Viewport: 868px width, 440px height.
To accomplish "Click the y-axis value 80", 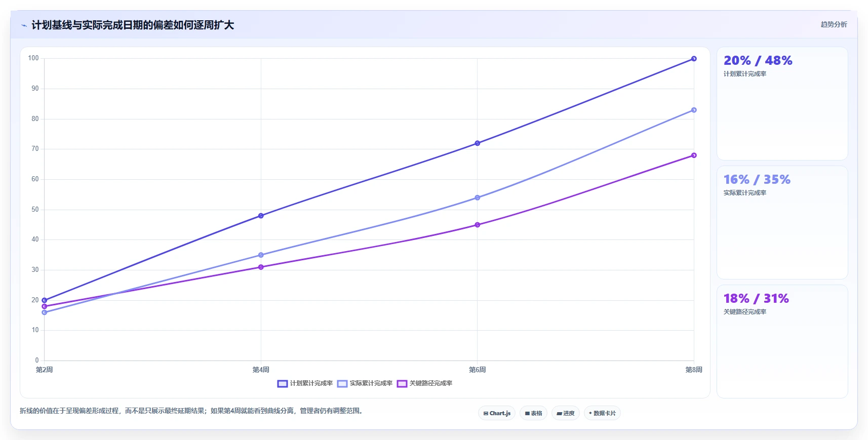I will pyautogui.click(x=35, y=119).
